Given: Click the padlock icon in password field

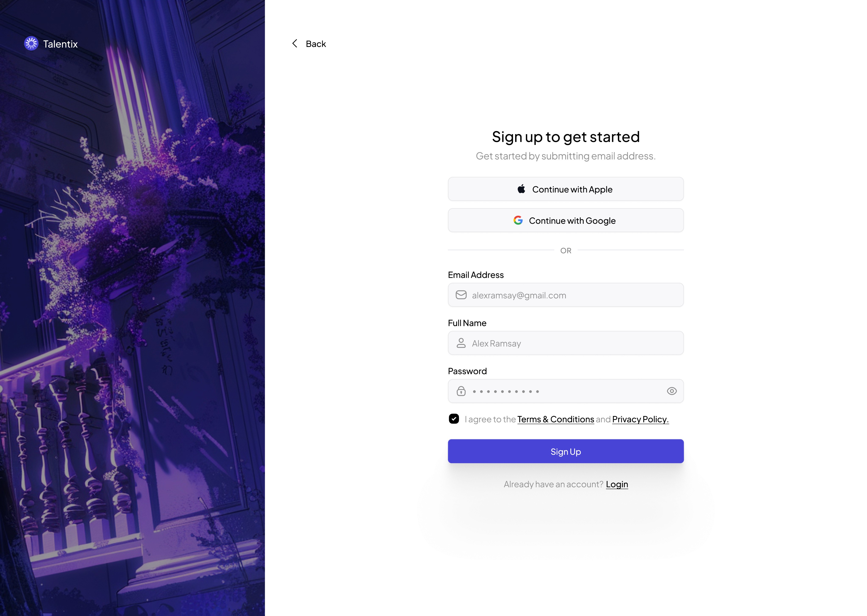Looking at the screenshot, I should tap(461, 391).
